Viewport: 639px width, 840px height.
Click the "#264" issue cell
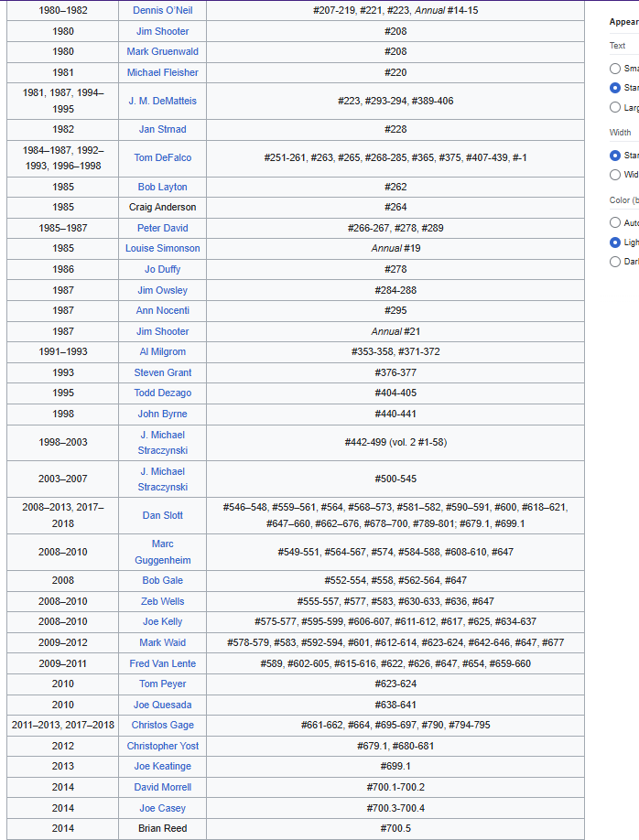pos(395,207)
